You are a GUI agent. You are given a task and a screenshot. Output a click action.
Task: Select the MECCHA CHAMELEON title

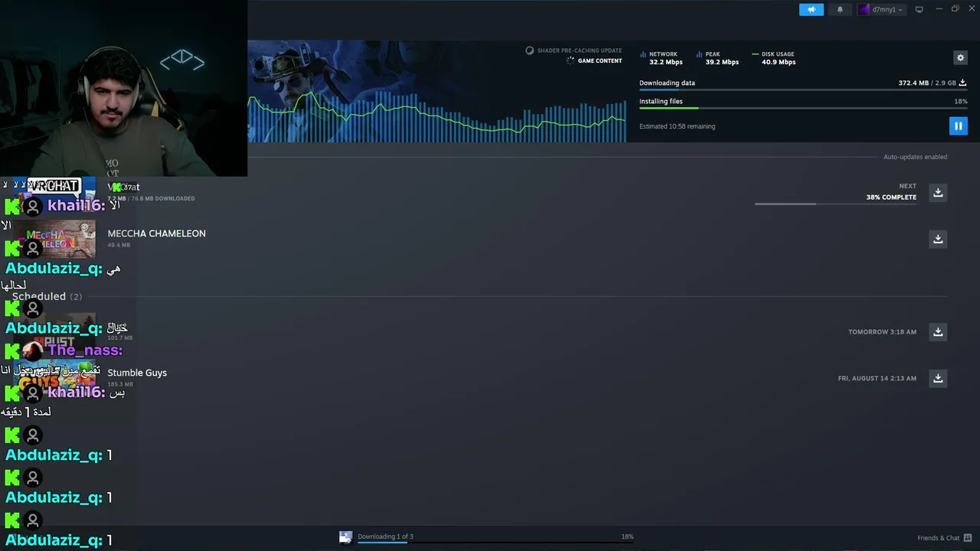pos(156,233)
